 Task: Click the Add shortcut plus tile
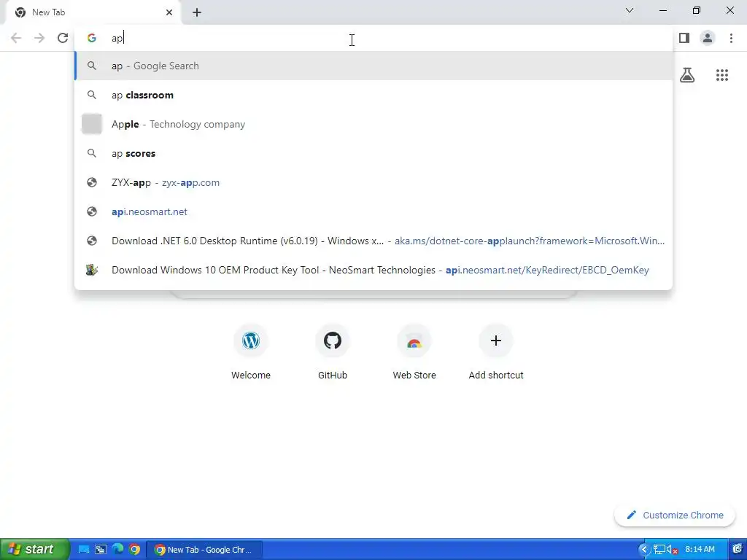coord(496,352)
